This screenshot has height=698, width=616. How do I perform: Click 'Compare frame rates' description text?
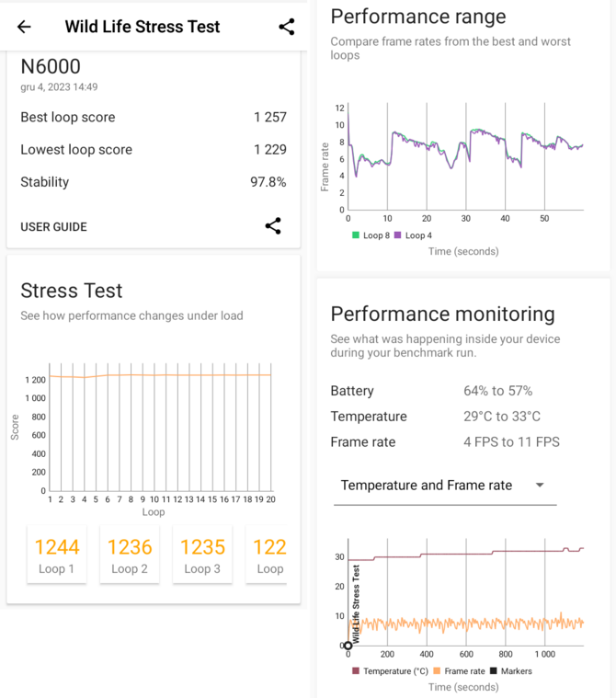point(451,48)
